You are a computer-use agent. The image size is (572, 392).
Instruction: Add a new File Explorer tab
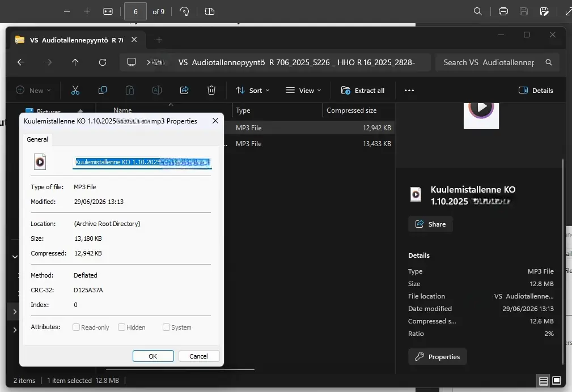[x=159, y=40]
